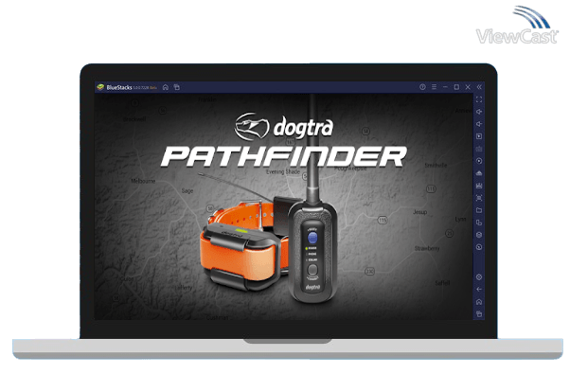This screenshot has height=392, width=570.
Task: Close the BlueStacks window
Action: point(468,87)
